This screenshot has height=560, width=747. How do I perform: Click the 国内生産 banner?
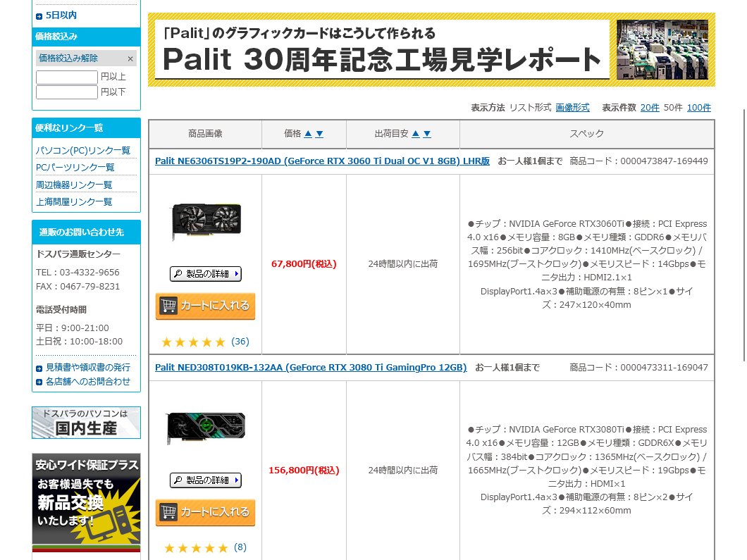[x=86, y=423]
